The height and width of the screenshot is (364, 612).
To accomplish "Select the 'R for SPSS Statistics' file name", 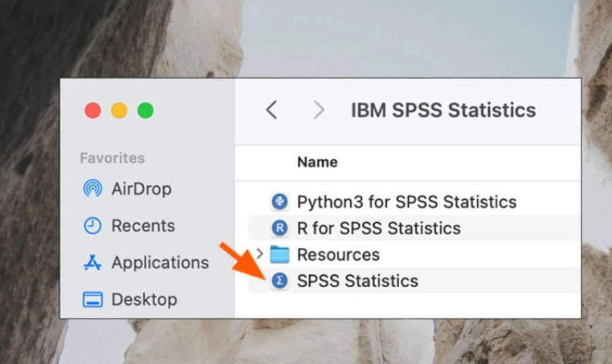I will pyautogui.click(x=379, y=228).
